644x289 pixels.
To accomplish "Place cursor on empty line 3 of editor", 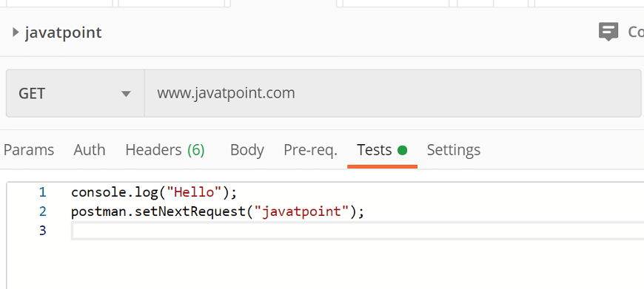I will coord(358,231).
